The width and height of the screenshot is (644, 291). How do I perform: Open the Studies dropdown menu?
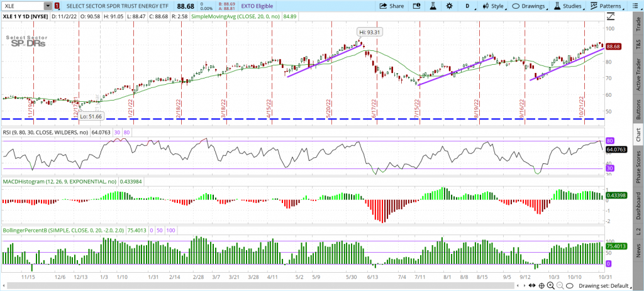click(569, 6)
